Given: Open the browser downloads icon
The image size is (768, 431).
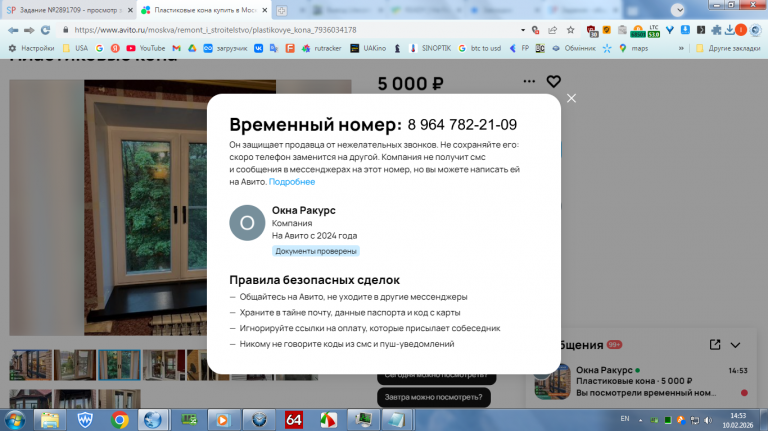Looking at the screenshot, I should pos(729,30).
